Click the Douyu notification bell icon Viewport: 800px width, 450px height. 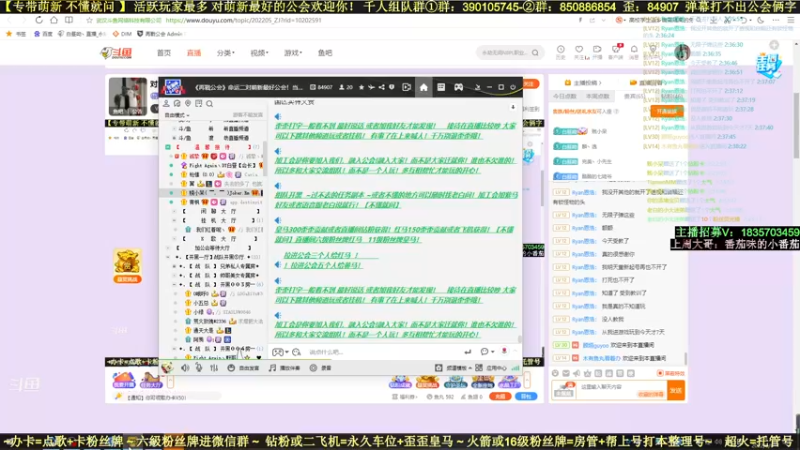(634, 49)
